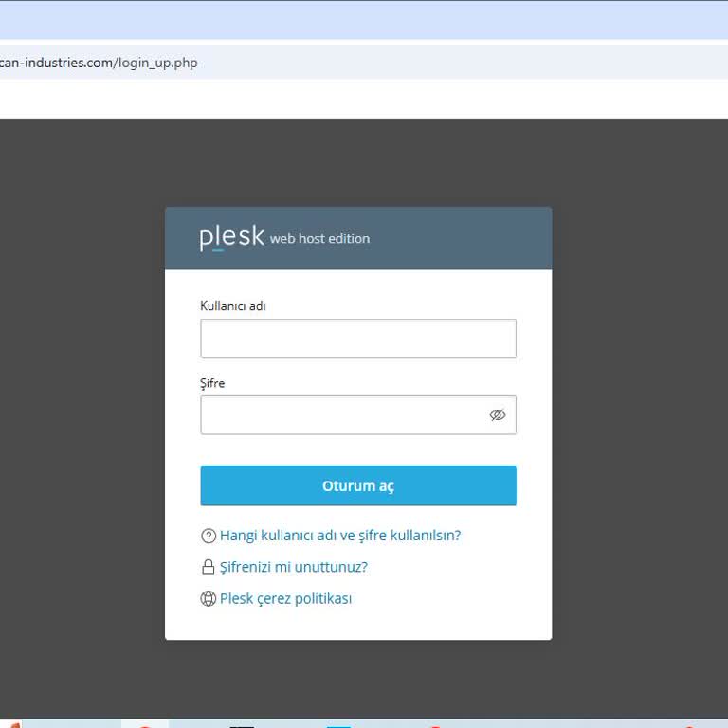The width and height of the screenshot is (728, 728).
Task: Click the globe icon beside cookie policy
Action: (x=209, y=599)
